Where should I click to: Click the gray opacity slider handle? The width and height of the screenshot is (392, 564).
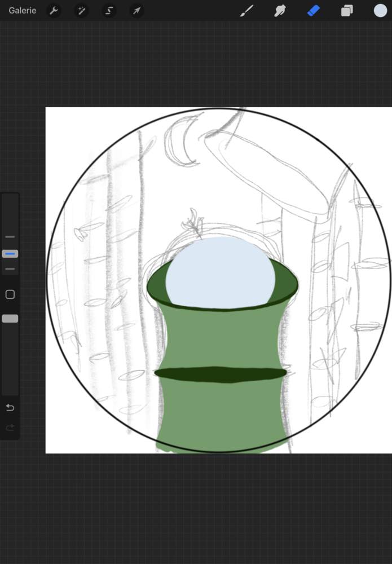10,319
